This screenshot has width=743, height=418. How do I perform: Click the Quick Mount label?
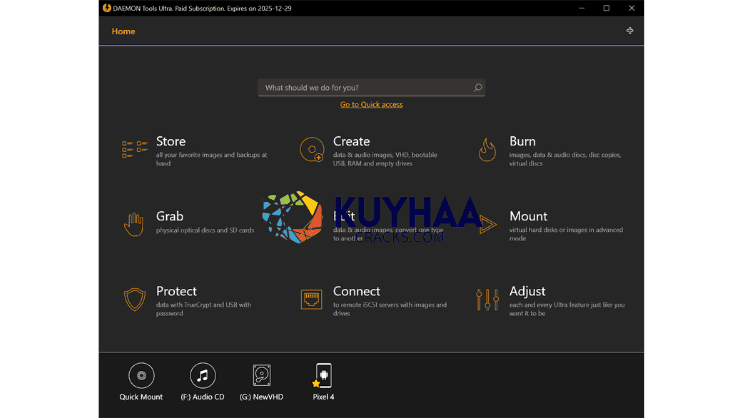141,397
